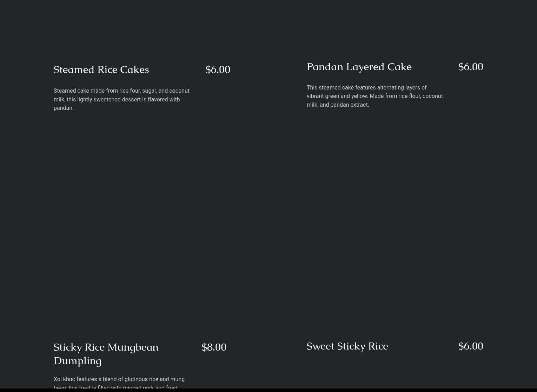
Task: Click the $8.00 price
Action: (x=214, y=347)
